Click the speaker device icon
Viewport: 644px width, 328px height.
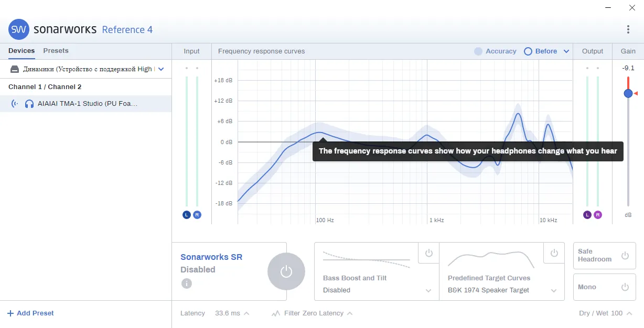click(x=15, y=69)
